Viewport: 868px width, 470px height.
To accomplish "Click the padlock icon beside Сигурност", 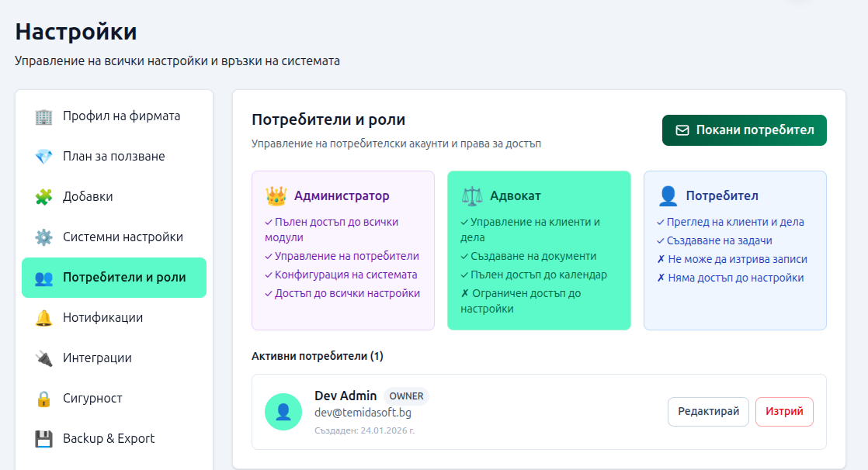I will (43, 399).
